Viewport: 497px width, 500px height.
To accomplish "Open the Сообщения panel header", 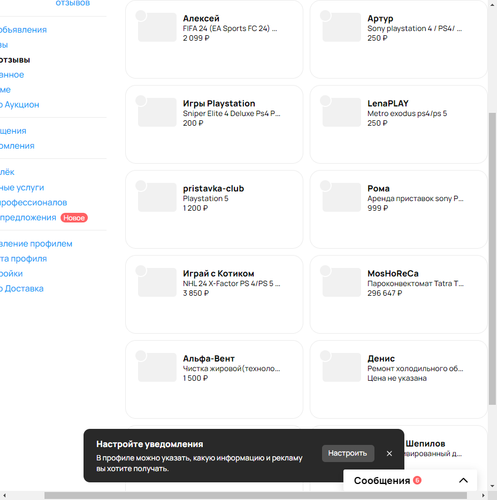I will coord(410,481).
